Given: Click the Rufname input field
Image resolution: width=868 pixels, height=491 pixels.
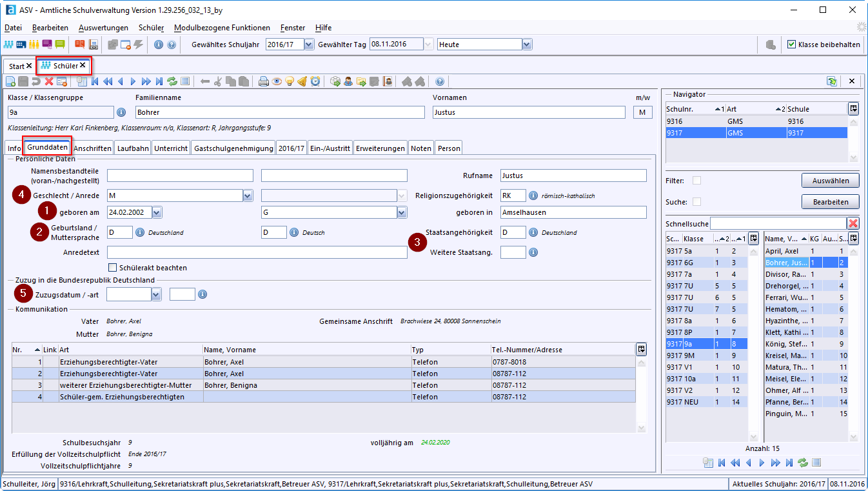Looking at the screenshot, I should coord(573,175).
